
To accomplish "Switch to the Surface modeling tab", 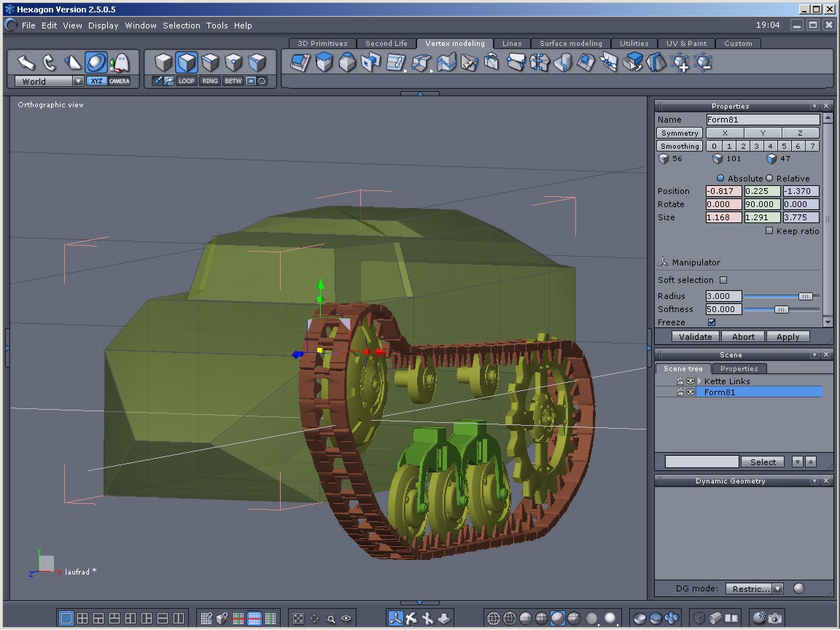I will (x=570, y=44).
